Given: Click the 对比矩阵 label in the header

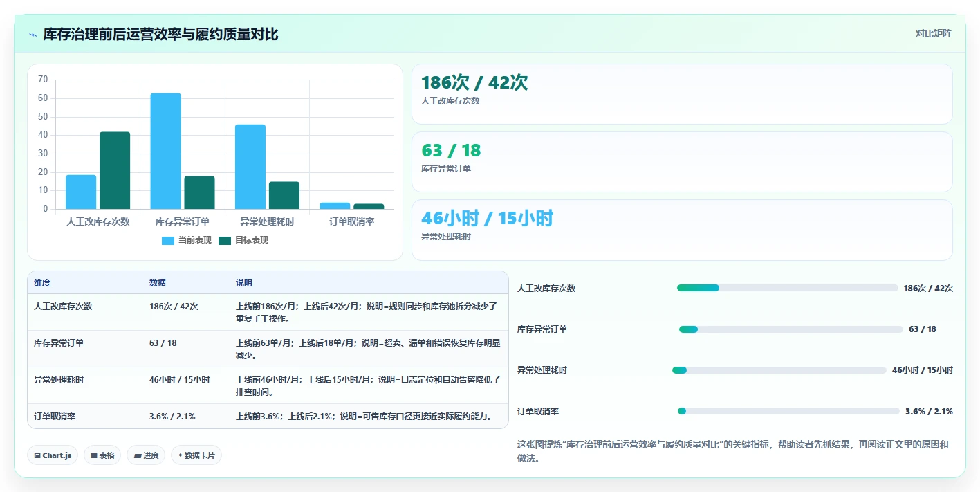Looking at the screenshot, I should (933, 33).
